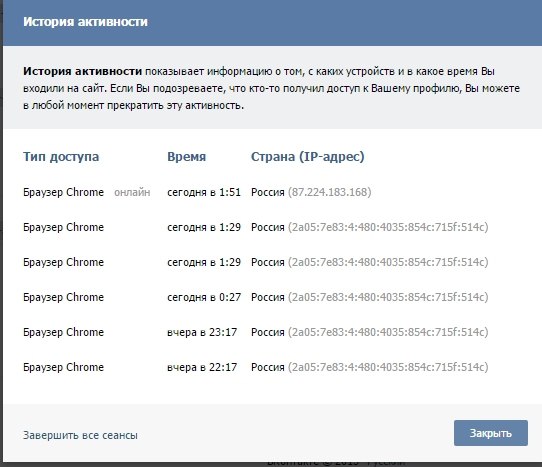Screen dimensions: 542x467
Task: Click the IPv6 address in the 0:27 row
Action: coord(388,297)
